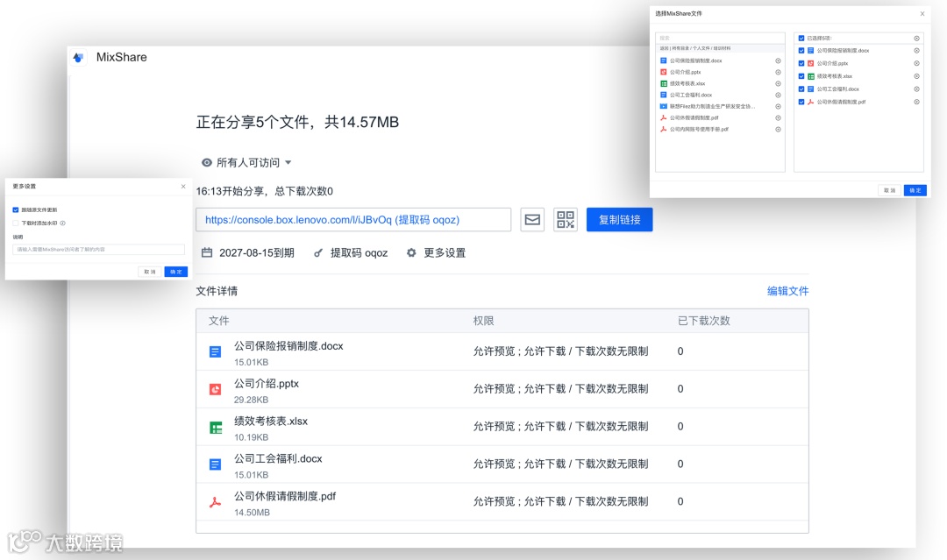The image size is (947, 560).
Task: Click the 说明 description input field
Action: tap(98, 249)
